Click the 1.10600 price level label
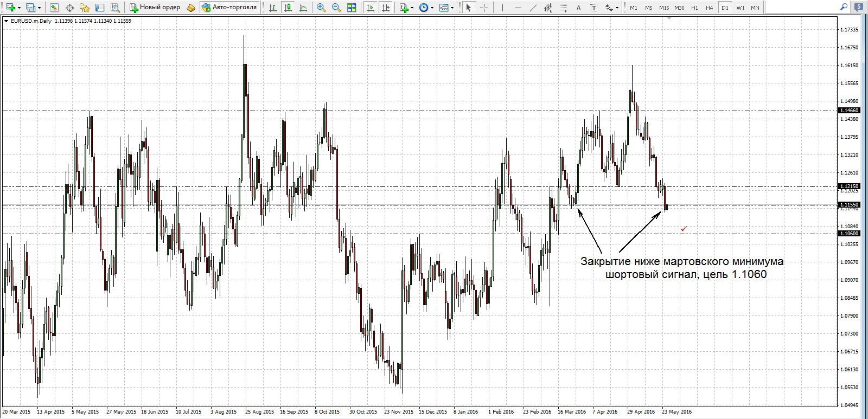The height and width of the screenshot is (419, 868). [849, 234]
